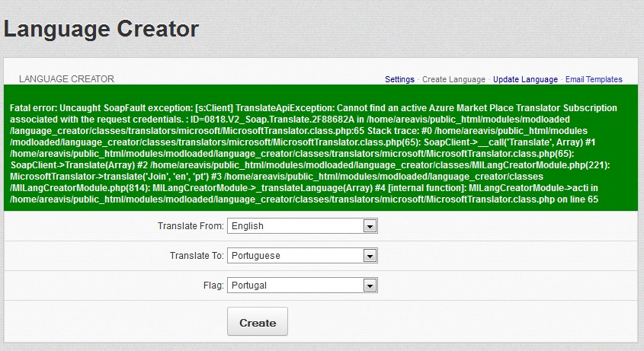Click the arrow on the Translate To combo box
Viewport: 644px width, 351px height.
click(370, 256)
